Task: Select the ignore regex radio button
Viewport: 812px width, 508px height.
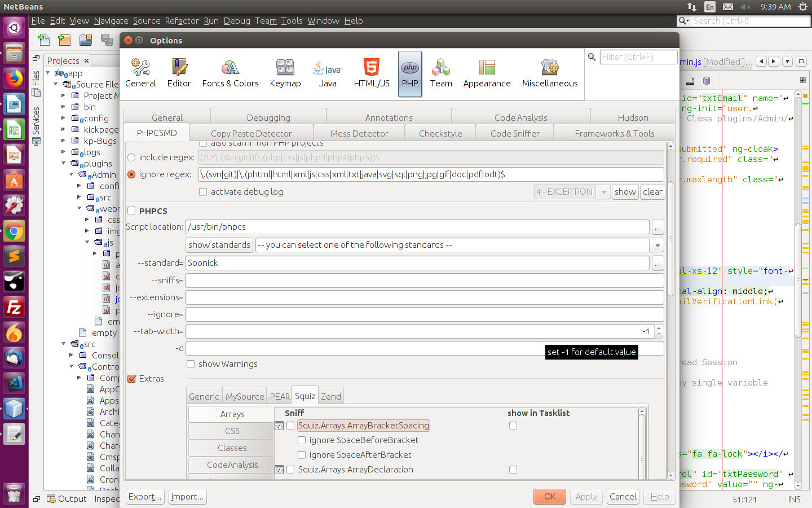Action: [131, 174]
